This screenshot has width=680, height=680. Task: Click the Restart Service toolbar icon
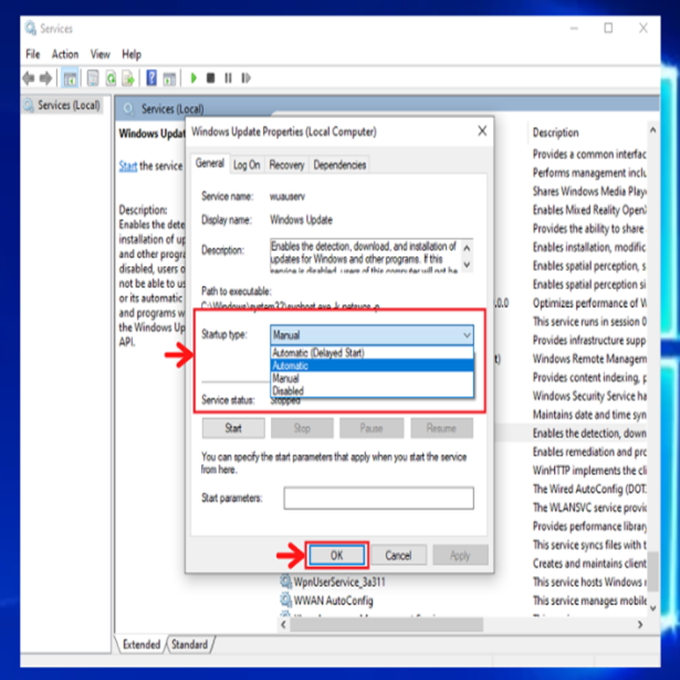coord(246,78)
